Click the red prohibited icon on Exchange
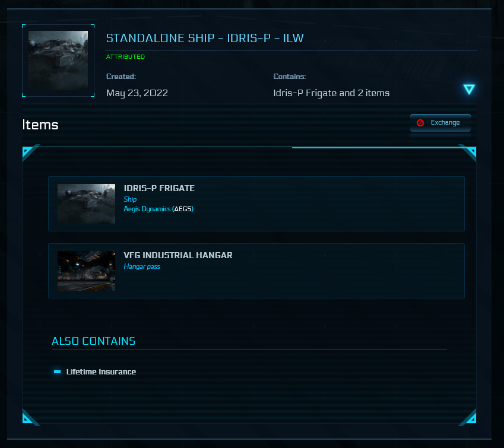 (x=420, y=123)
